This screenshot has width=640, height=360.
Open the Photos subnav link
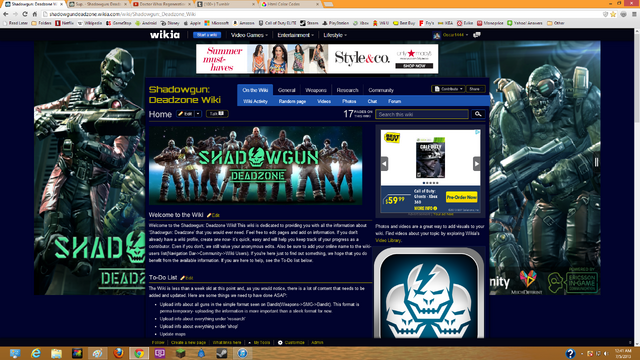(349, 101)
